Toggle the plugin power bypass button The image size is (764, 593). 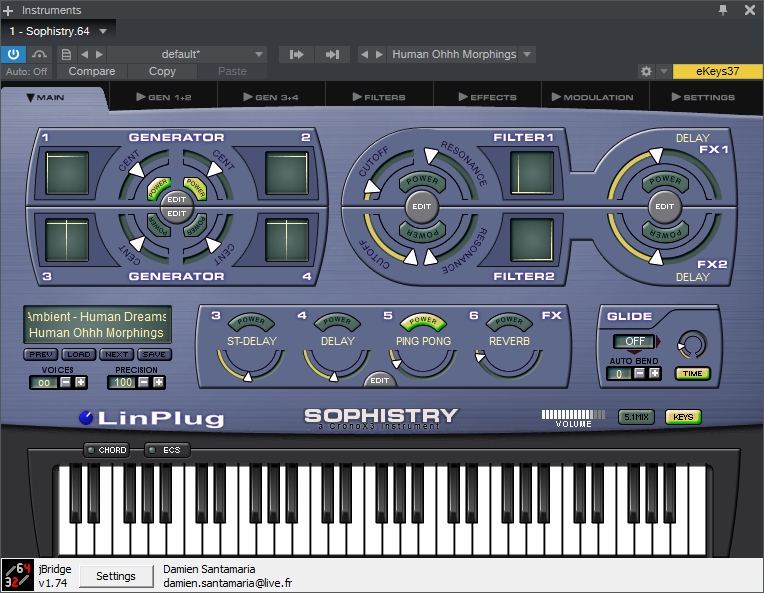13,54
